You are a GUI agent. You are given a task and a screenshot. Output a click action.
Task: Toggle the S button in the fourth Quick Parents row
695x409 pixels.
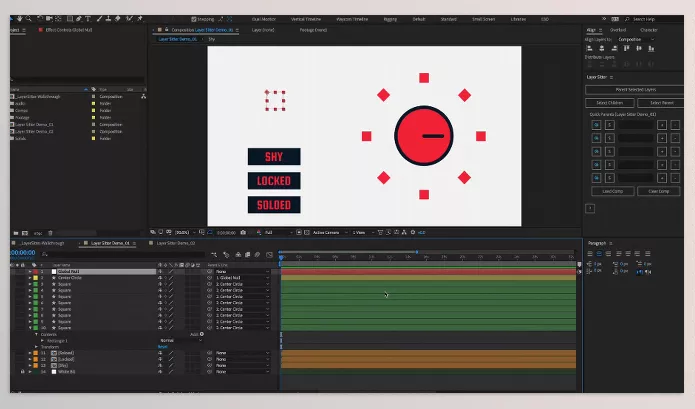pos(609,165)
